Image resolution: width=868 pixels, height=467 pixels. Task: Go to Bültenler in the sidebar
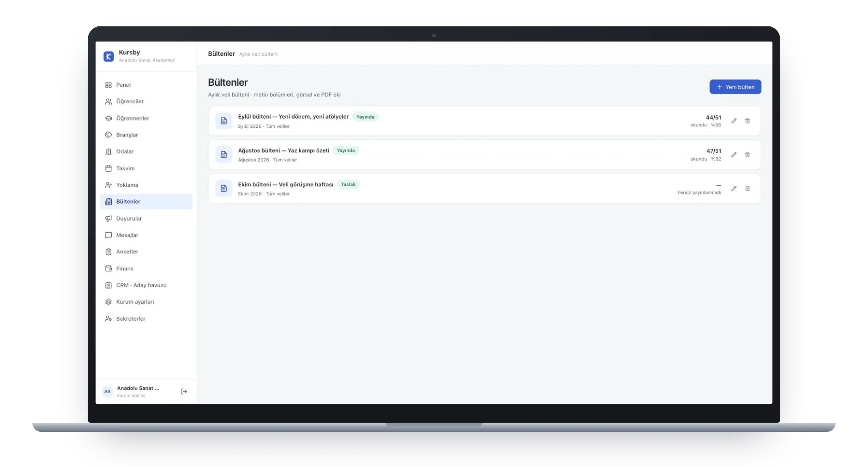click(x=146, y=202)
